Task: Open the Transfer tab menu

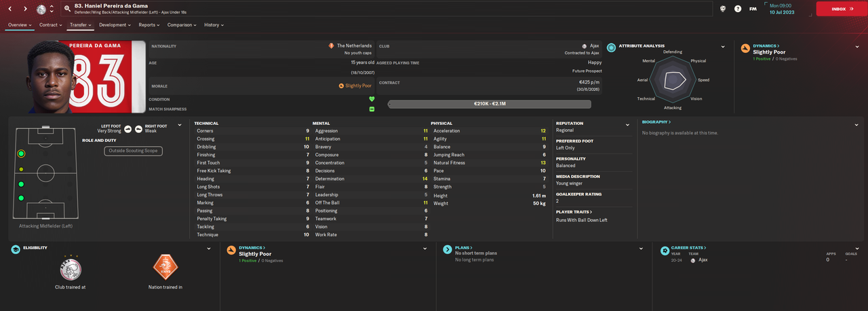Action: [x=81, y=25]
